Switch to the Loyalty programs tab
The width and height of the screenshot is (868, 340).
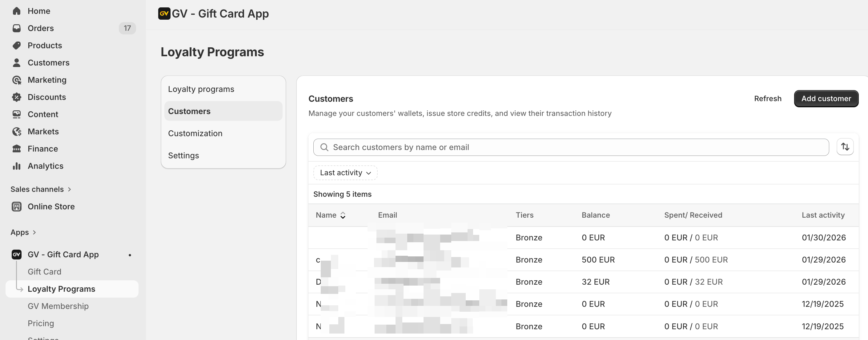[201, 89]
